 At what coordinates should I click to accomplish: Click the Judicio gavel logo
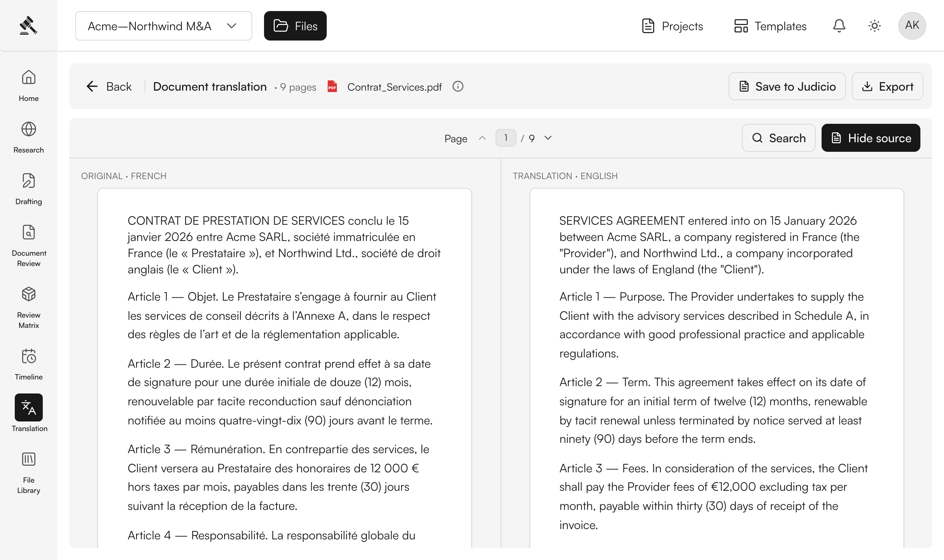pyautogui.click(x=28, y=26)
